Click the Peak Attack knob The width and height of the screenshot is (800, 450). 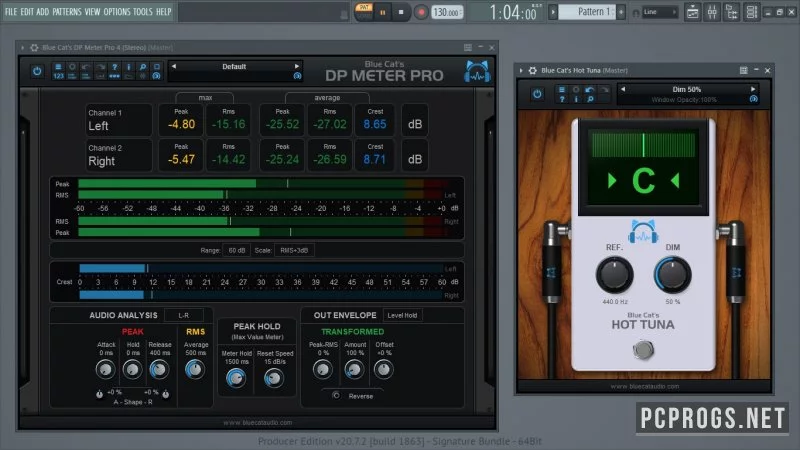(x=106, y=369)
